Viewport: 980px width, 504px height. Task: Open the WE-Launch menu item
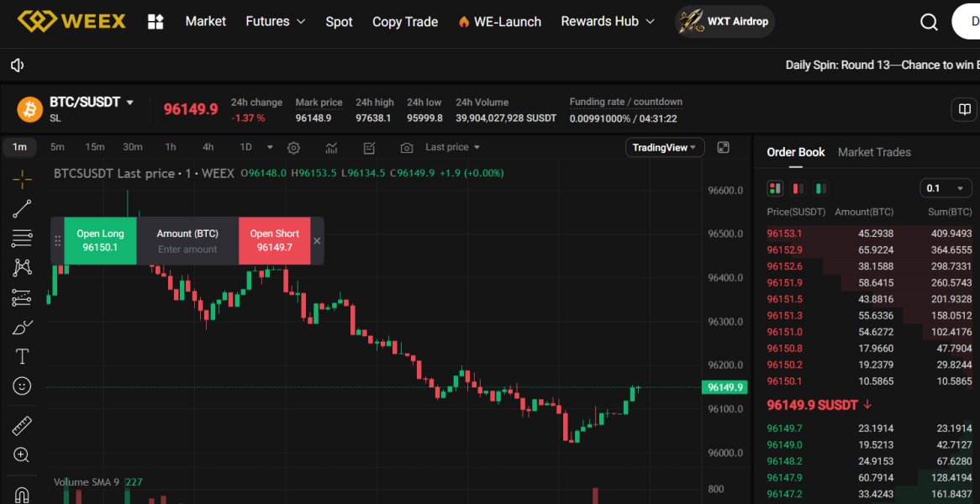pyautogui.click(x=499, y=21)
